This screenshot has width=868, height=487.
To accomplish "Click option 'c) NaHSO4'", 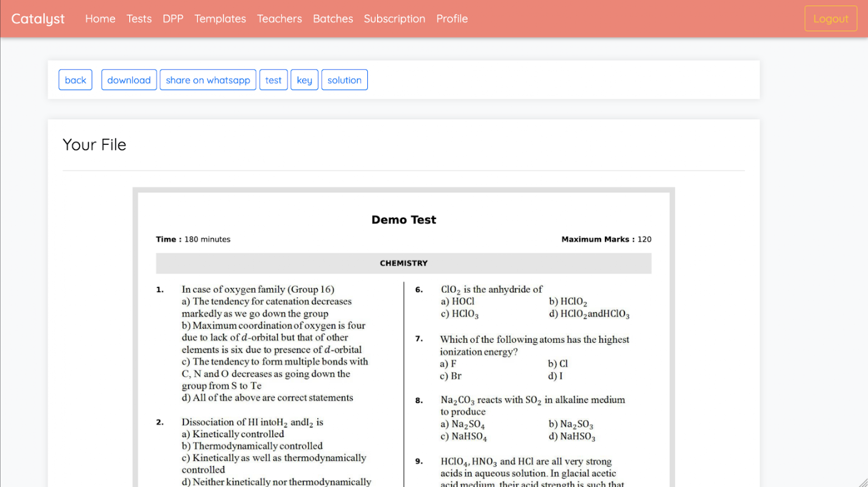I will click(x=464, y=437).
